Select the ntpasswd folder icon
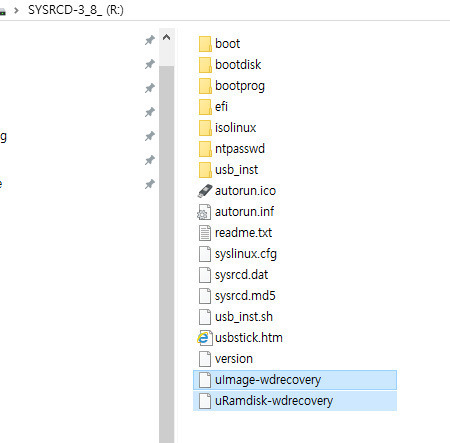 coord(205,149)
